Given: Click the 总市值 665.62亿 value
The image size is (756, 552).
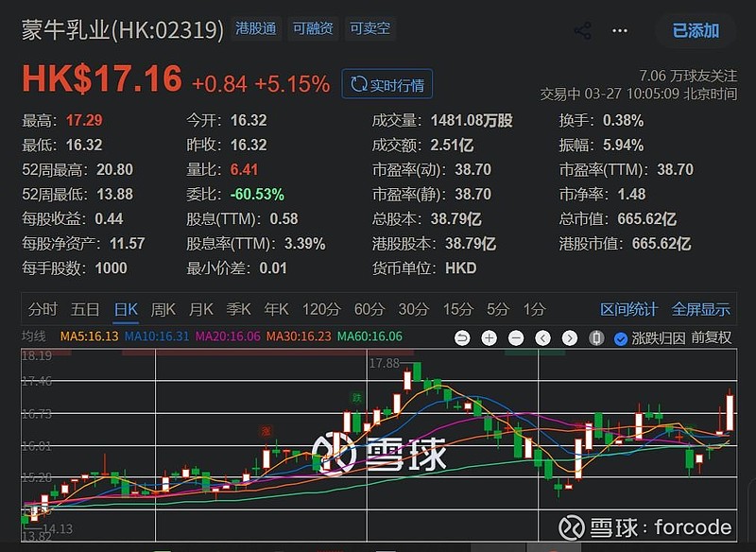Looking at the screenshot, I should tap(646, 219).
